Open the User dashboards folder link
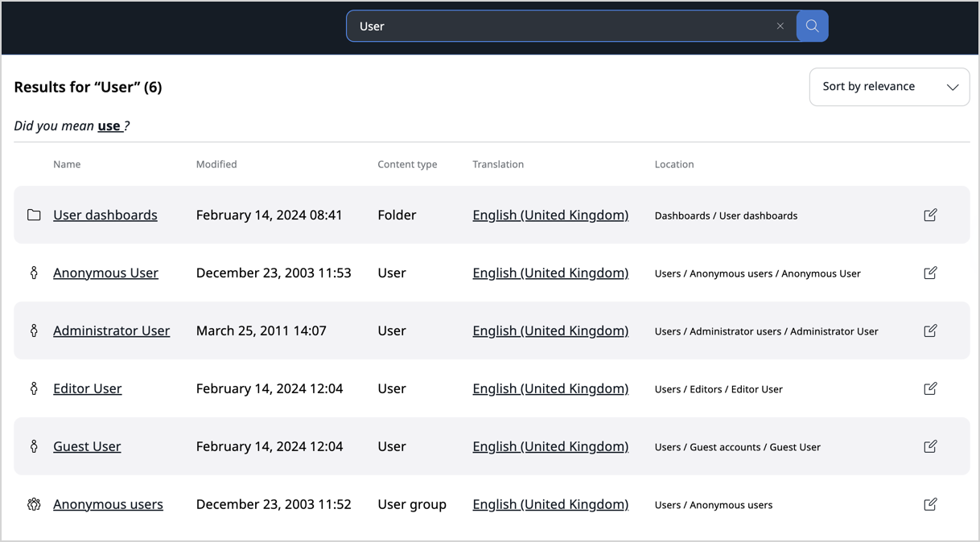This screenshot has width=980, height=542. pyautogui.click(x=105, y=215)
